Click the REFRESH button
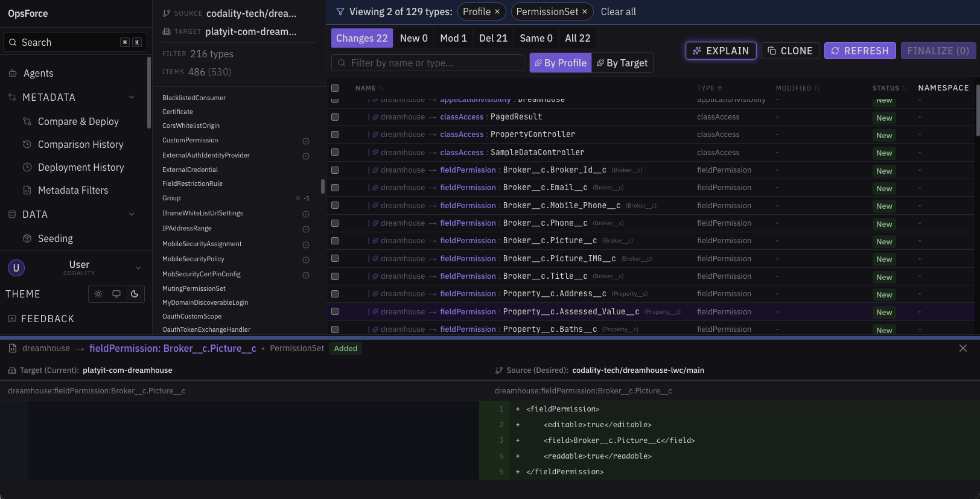Screen dimensions: 980x499 pos(860,51)
